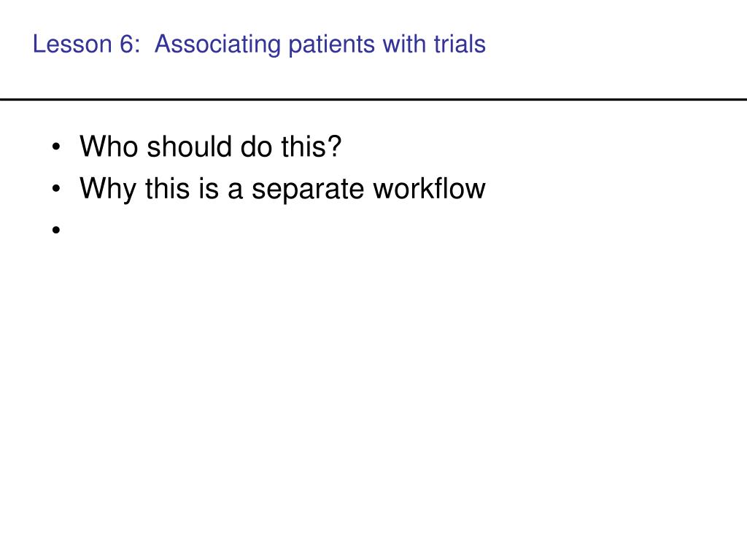Click the bullet dot before 'Who should do this?'
This screenshot has height=560, width=747.
56,147
